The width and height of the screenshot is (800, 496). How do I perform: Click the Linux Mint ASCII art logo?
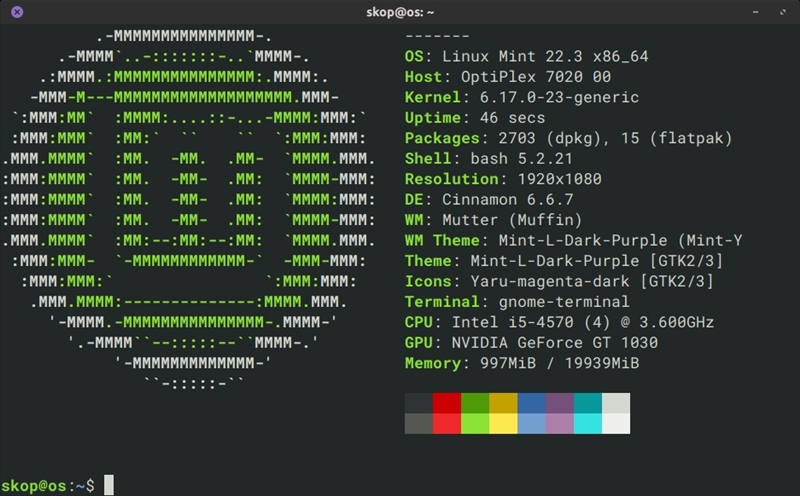(189, 209)
